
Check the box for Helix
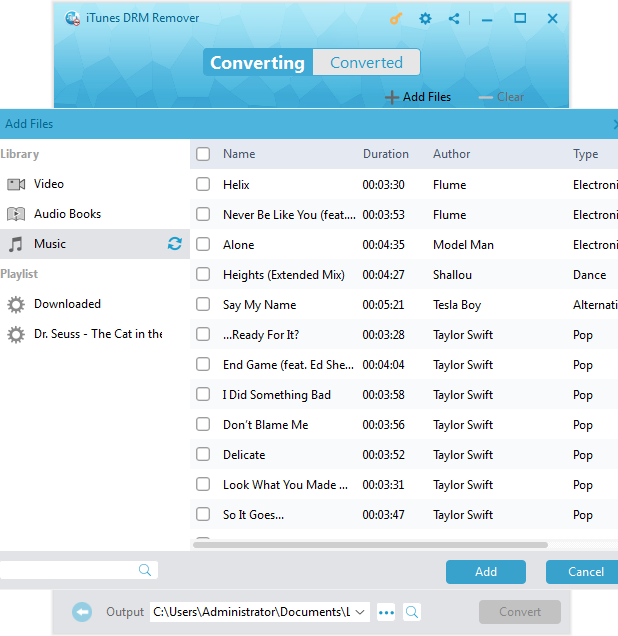coord(203,184)
